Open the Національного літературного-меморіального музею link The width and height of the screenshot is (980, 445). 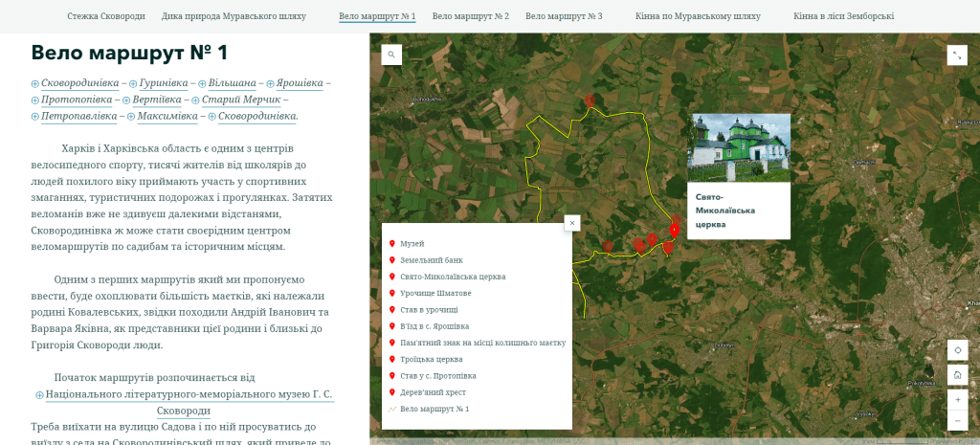189,394
